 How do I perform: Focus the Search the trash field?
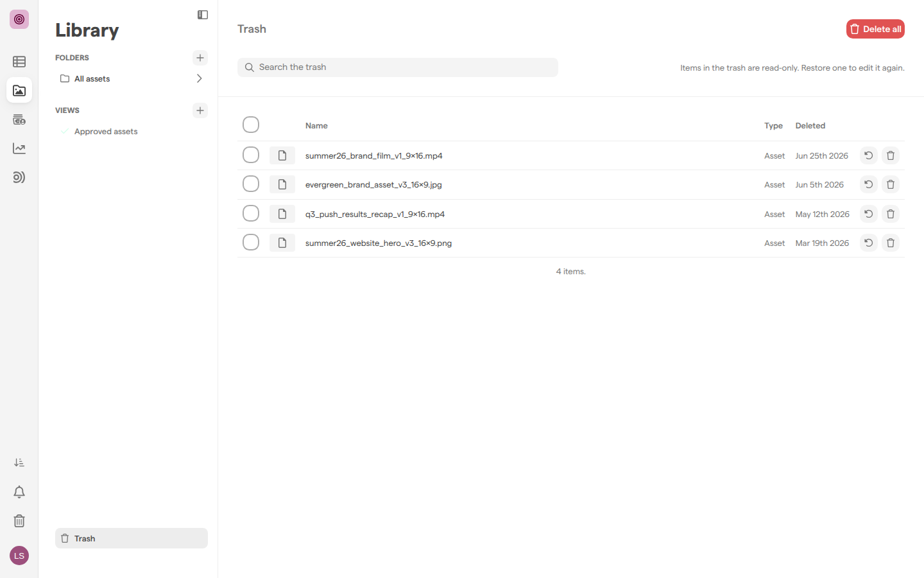coord(398,67)
